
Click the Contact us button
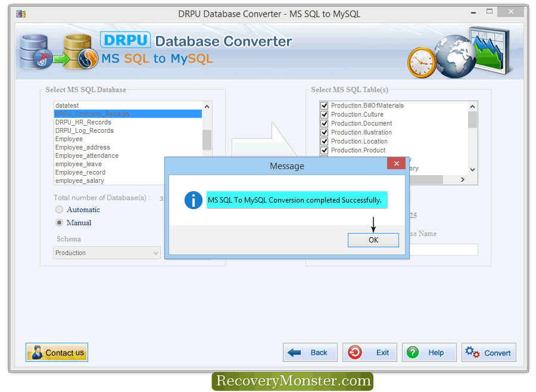tap(57, 352)
